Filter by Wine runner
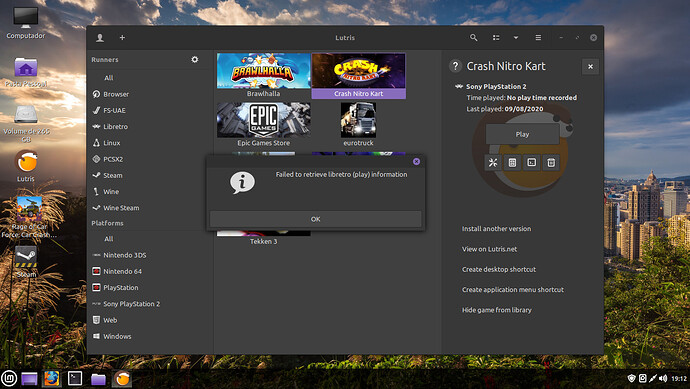The image size is (690, 389). [x=111, y=192]
